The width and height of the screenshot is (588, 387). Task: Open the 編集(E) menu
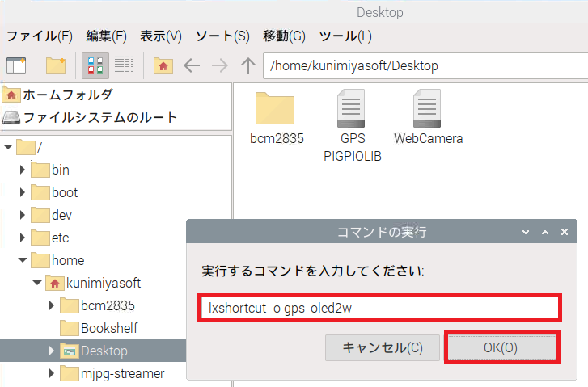tap(107, 36)
